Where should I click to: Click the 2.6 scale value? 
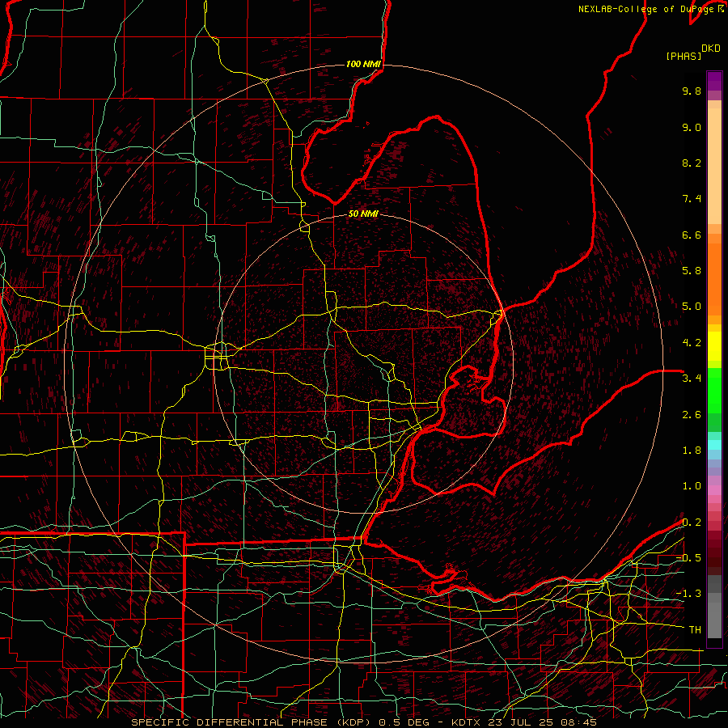pos(692,415)
